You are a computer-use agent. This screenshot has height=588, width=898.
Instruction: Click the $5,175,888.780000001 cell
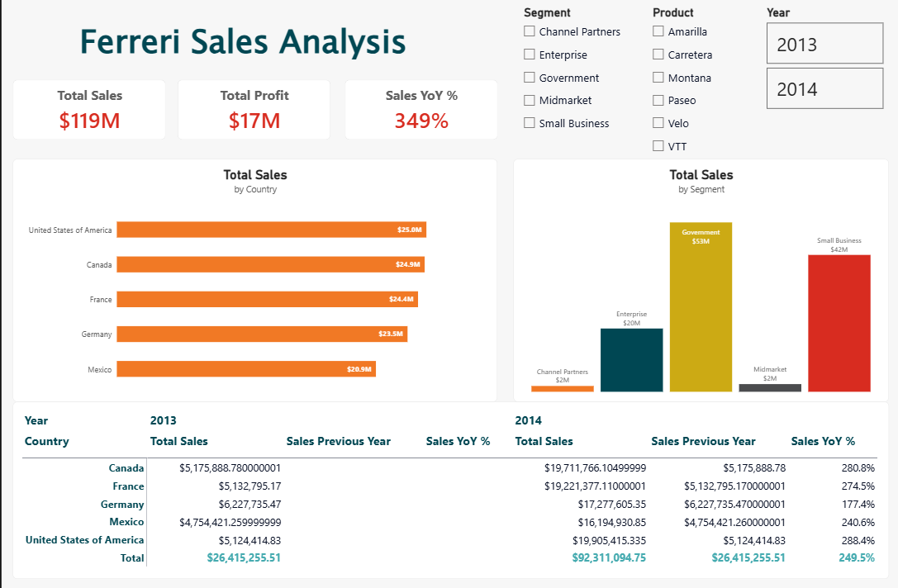click(230, 467)
